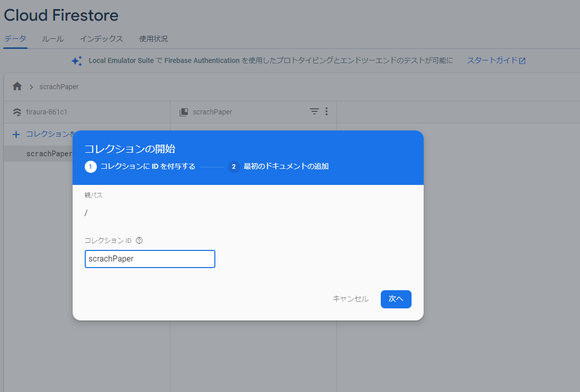Switch to the インデックス tab
This screenshot has width=580, height=392.
click(x=101, y=38)
